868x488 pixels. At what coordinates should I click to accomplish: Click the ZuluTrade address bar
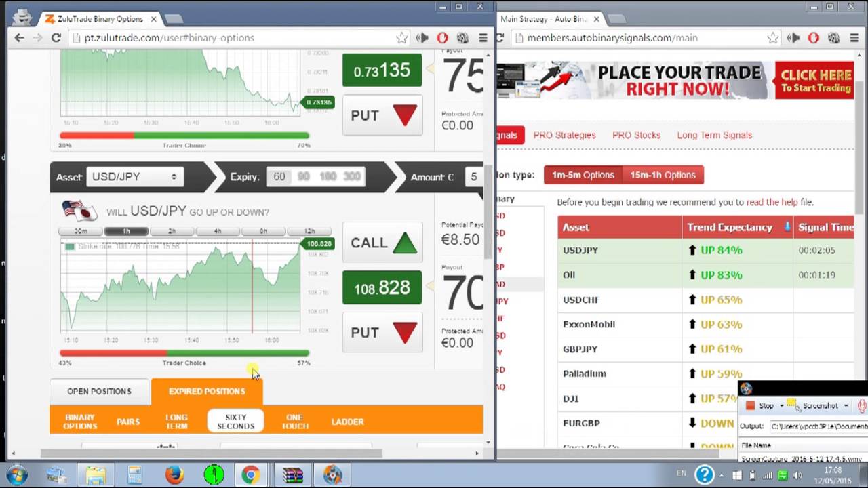[231, 38]
